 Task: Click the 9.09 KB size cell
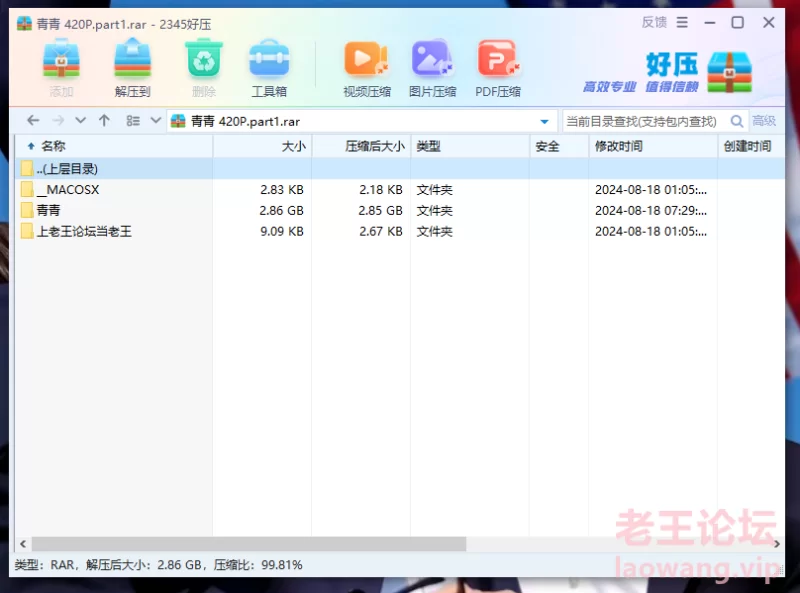click(x=282, y=231)
